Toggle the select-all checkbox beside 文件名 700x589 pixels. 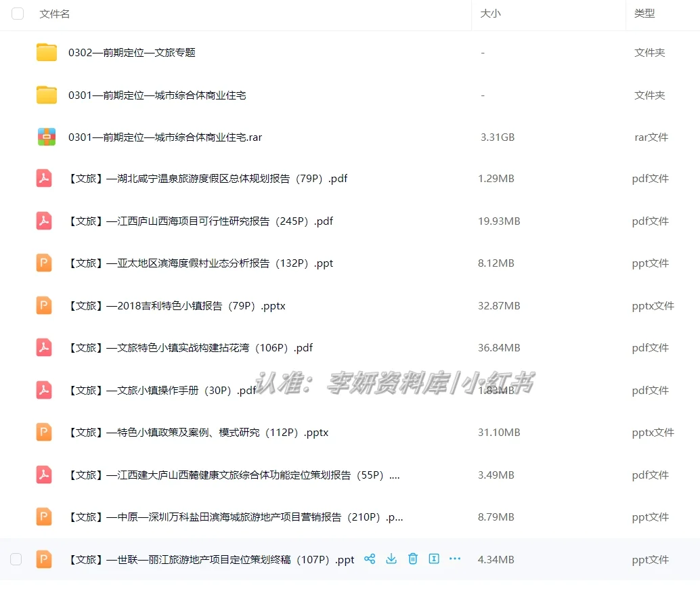pyautogui.click(x=18, y=14)
